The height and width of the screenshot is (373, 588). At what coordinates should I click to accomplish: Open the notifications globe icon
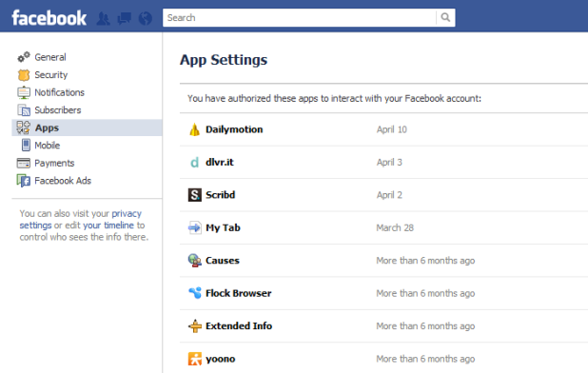[146, 18]
